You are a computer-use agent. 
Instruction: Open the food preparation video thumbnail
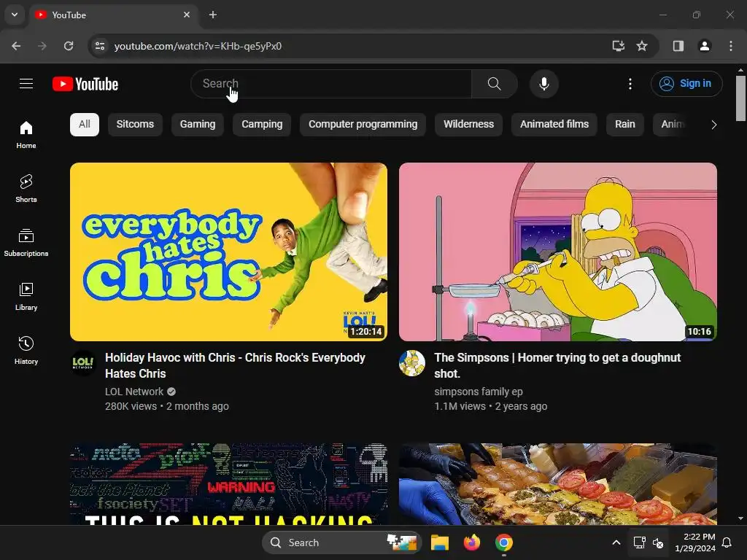tap(558, 484)
